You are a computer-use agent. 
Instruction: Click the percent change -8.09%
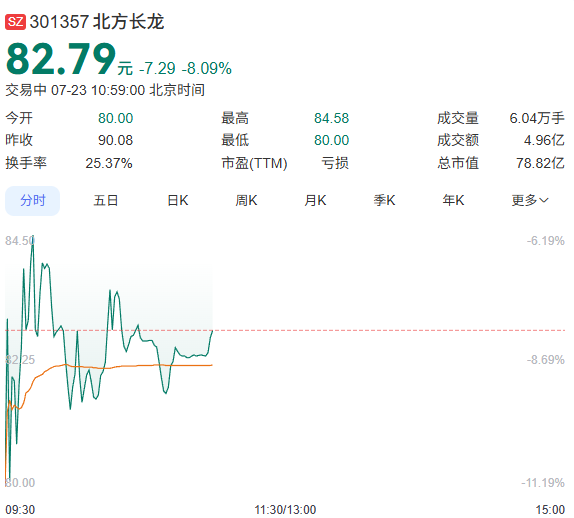point(207,68)
